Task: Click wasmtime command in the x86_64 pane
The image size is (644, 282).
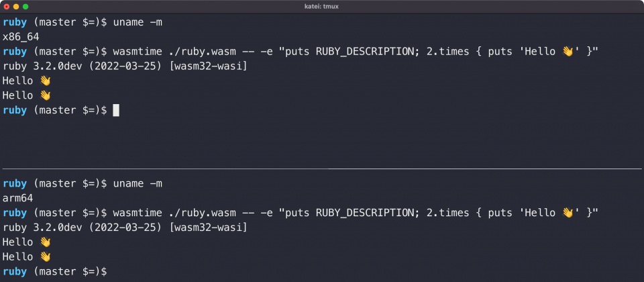Action: pyautogui.click(x=356, y=52)
